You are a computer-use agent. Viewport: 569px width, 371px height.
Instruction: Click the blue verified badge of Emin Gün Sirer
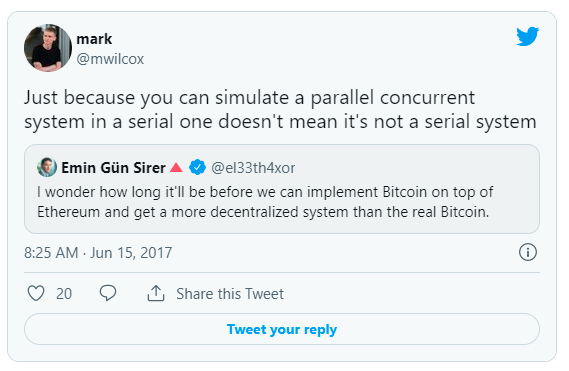pos(197,167)
